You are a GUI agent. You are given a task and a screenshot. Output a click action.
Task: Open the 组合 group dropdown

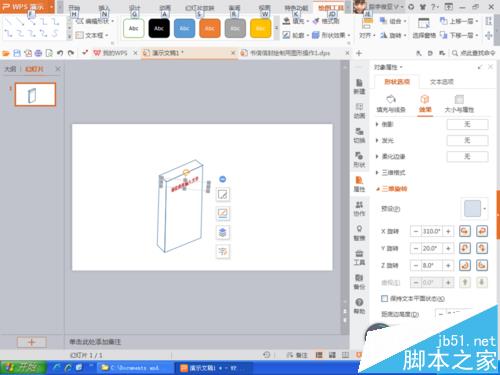(x=393, y=21)
